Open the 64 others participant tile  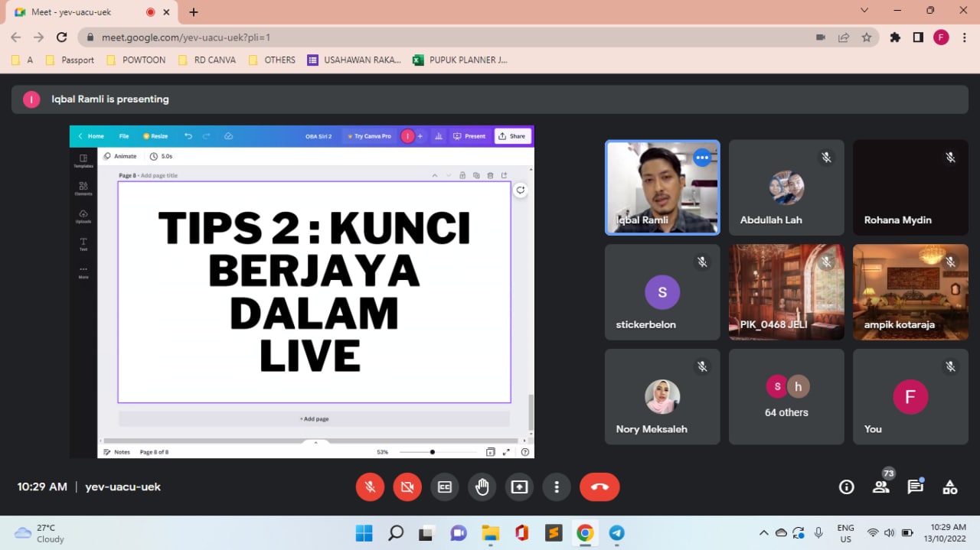tap(786, 397)
